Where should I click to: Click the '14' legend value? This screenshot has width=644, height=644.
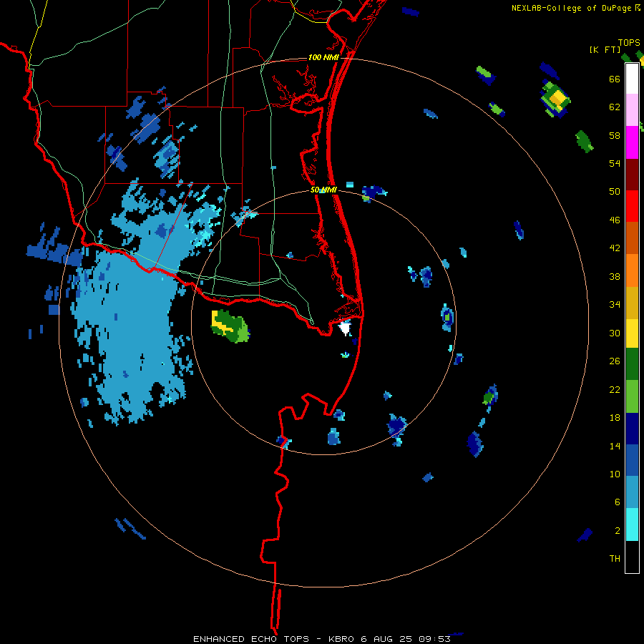[x=615, y=446]
